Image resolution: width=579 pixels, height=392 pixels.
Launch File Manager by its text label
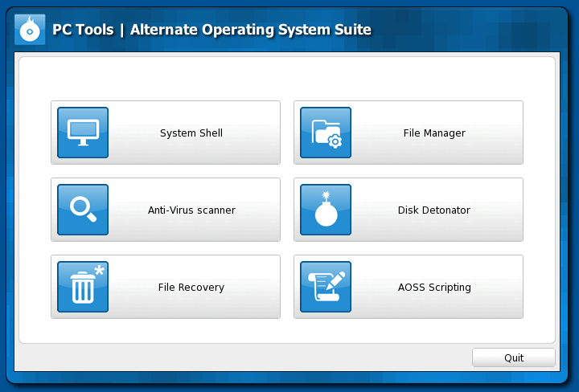point(434,133)
